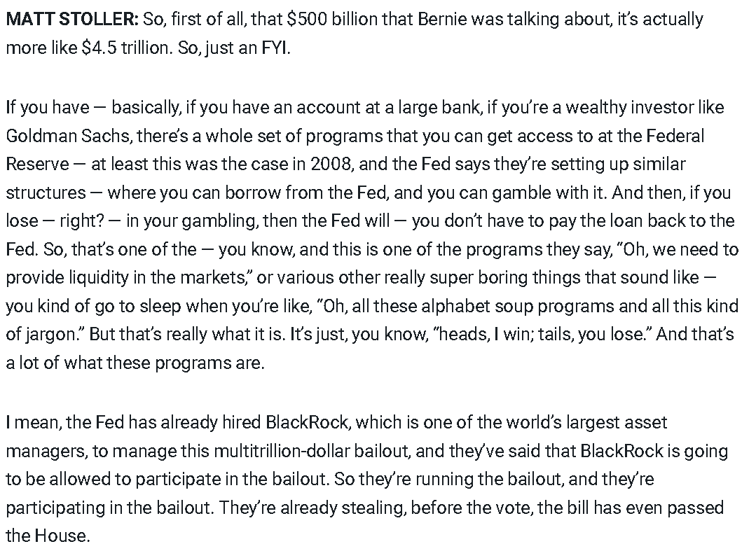Click the year "2008"

(330, 165)
